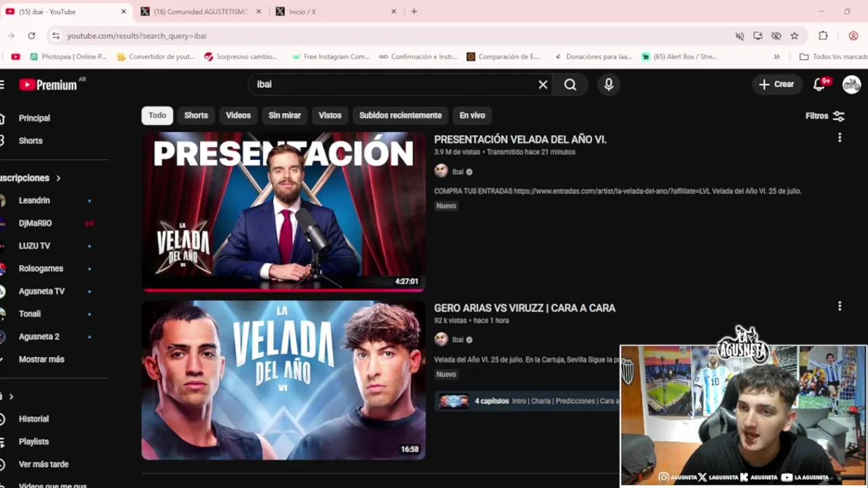The image size is (868, 488).
Task: Open the Chrome profile icon
Action: [x=853, y=36]
